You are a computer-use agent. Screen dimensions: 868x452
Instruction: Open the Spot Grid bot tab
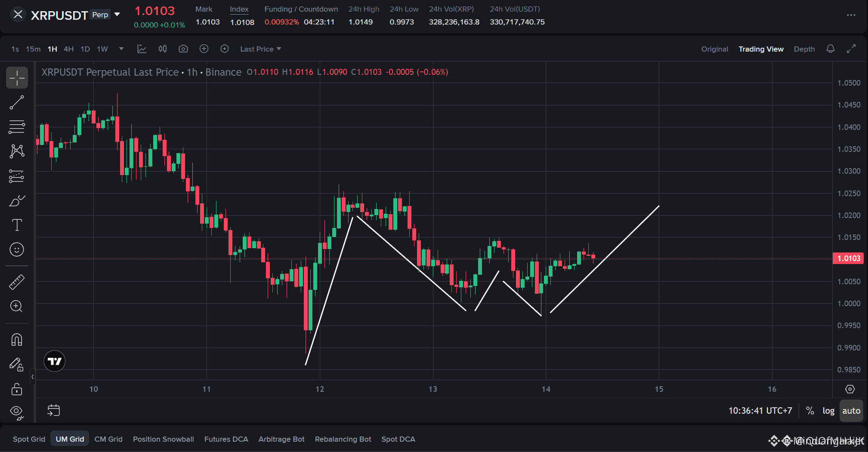pos(29,439)
